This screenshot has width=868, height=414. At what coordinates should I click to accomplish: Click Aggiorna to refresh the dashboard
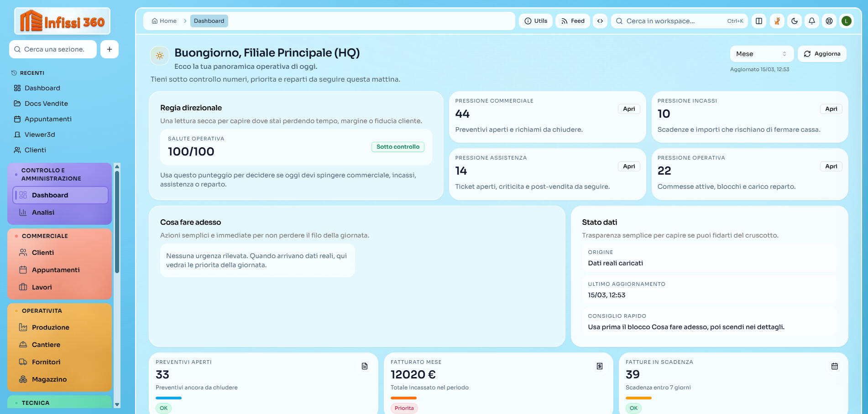point(822,53)
